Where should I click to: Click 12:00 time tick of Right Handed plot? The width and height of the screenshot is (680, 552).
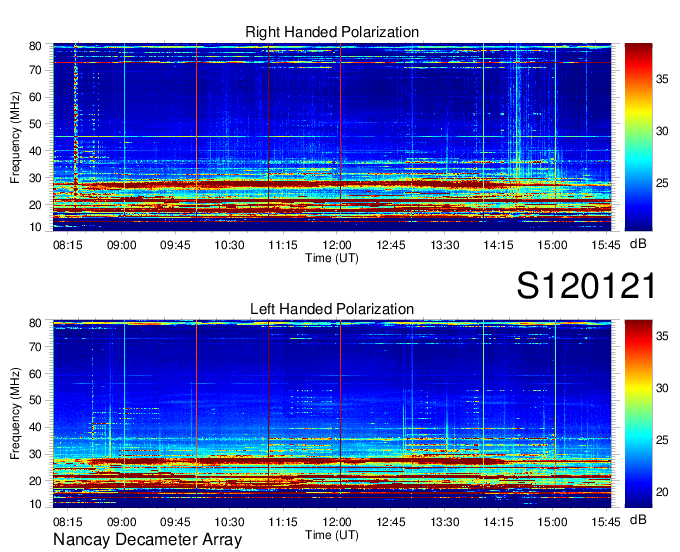coord(337,245)
